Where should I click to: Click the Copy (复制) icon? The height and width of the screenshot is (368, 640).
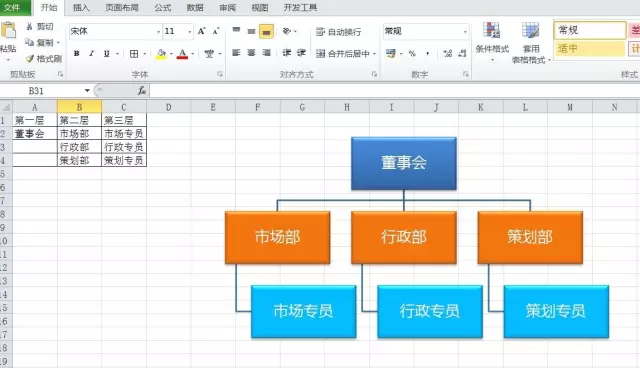(x=29, y=42)
